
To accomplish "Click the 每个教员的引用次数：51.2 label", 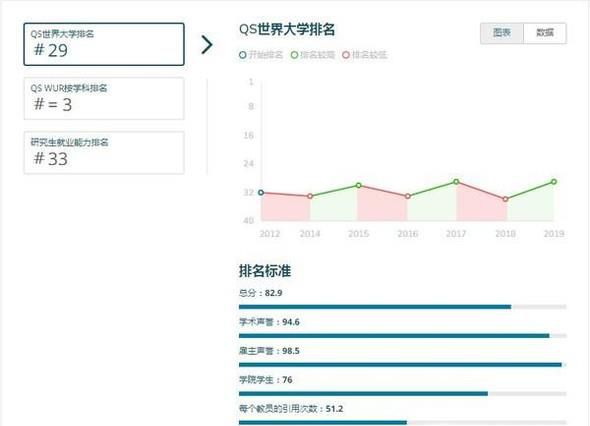I will tap(291, 409).
